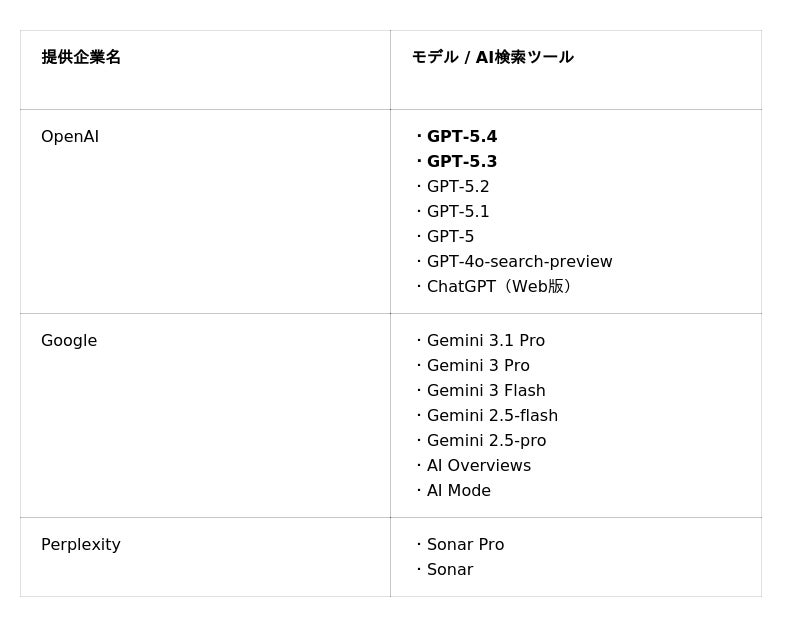
Task: Select the AI Overviews item
Action: pyautogui.click(x=479, y=466)
